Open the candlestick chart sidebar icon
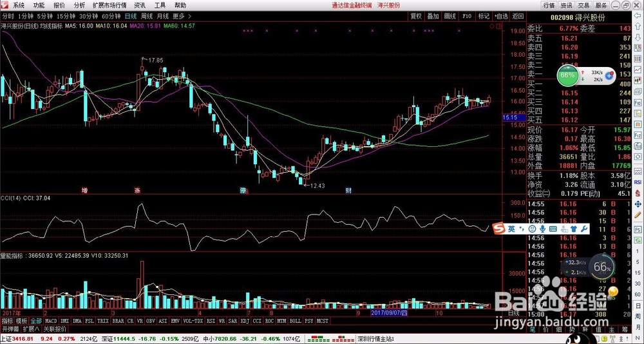This screenshot has height=344, width=644. click(x=638, y=81)
